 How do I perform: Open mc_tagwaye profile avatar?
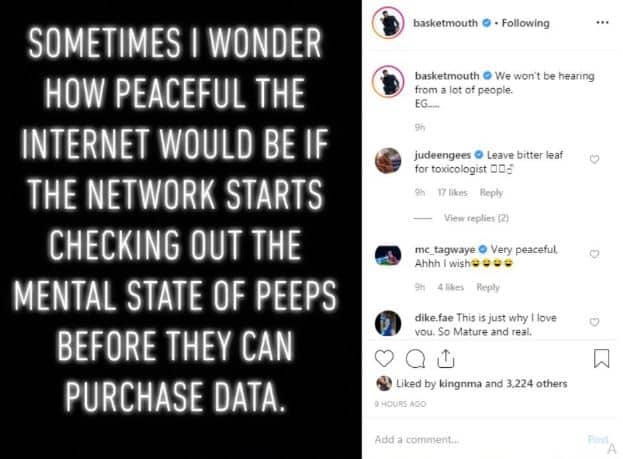pyautogui.click(x=388, y=255)
